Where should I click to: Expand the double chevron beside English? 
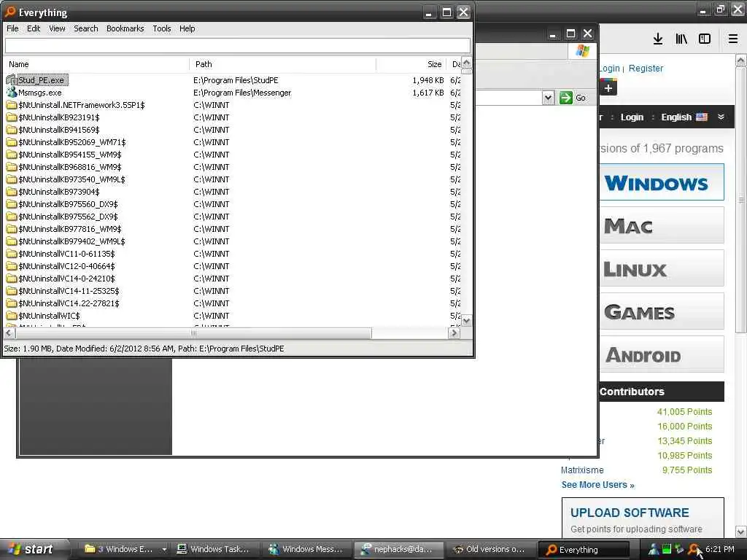721,117
